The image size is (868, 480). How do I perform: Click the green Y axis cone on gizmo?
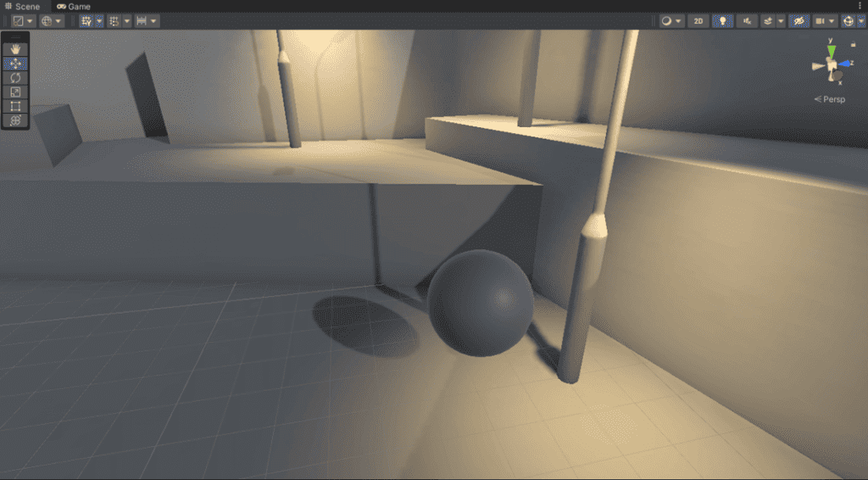[x=831, y=51]
